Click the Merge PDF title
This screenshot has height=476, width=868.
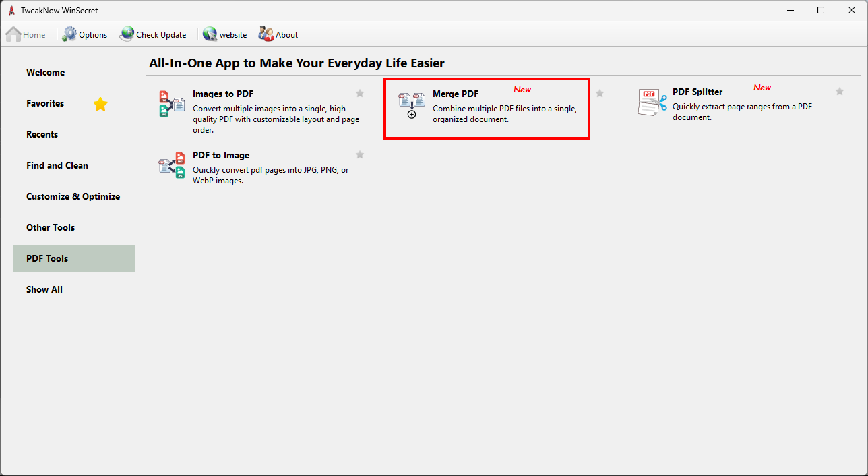pyautogui.click(x=456, y=94)
